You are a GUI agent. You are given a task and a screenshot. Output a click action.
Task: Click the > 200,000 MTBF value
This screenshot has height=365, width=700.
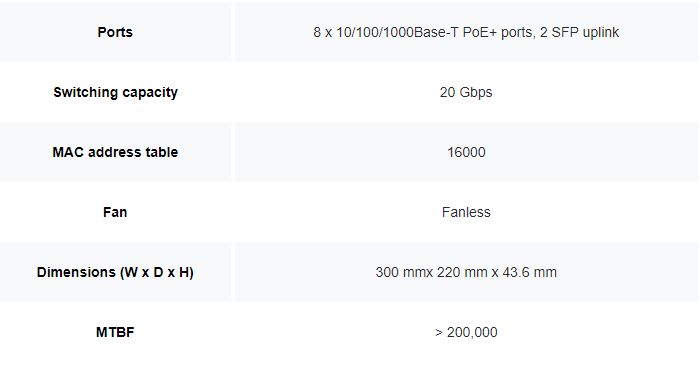466,332
